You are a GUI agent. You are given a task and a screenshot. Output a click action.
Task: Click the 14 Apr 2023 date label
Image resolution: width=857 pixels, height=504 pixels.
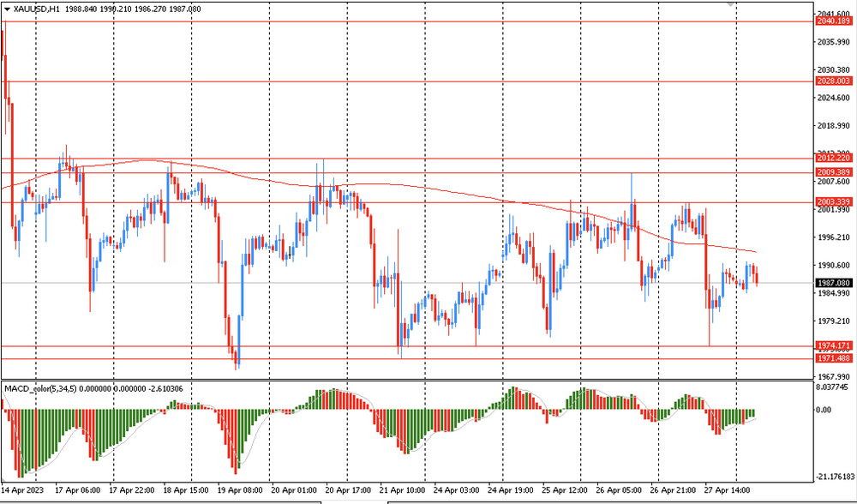tap(22, 489)
